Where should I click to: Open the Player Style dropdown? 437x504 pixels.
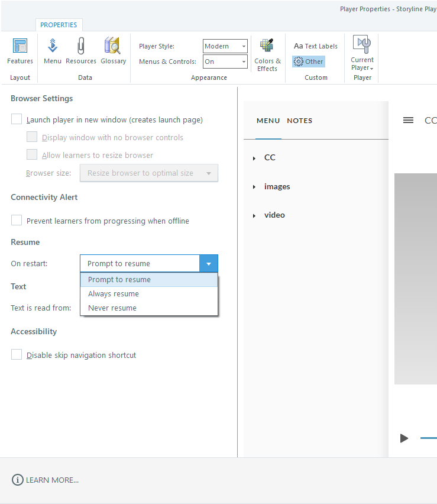pos(225,46)
